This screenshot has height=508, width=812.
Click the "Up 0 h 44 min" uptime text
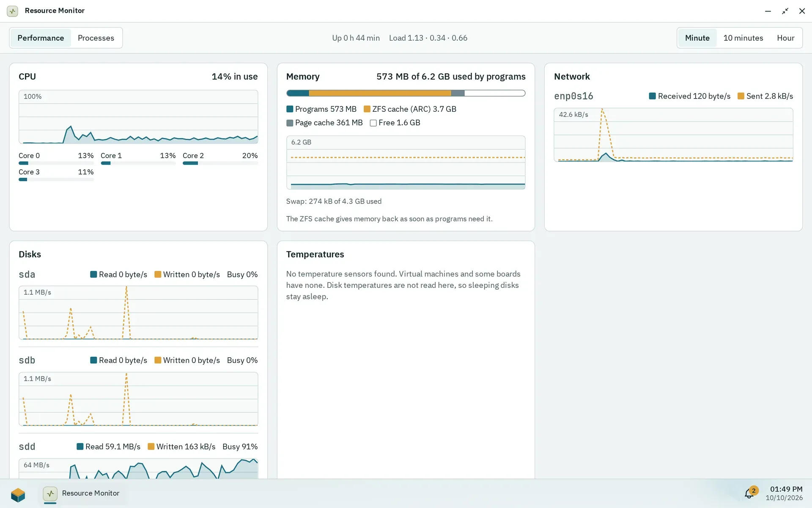click(x=356, y=38)
